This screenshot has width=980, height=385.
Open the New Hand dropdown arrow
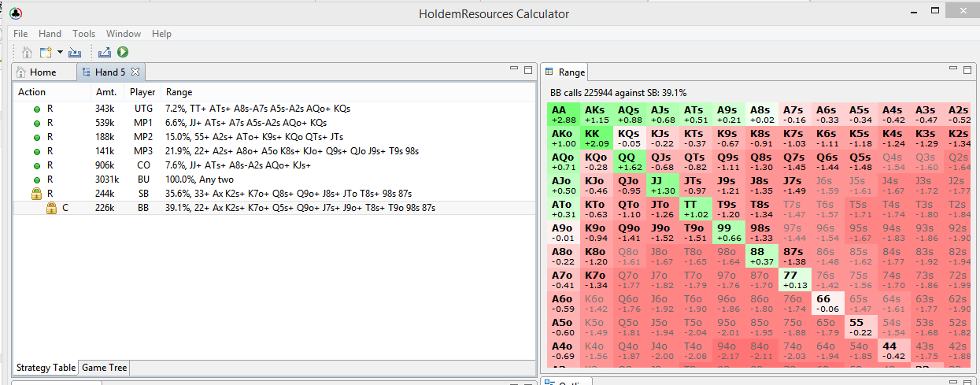point(60,53)
